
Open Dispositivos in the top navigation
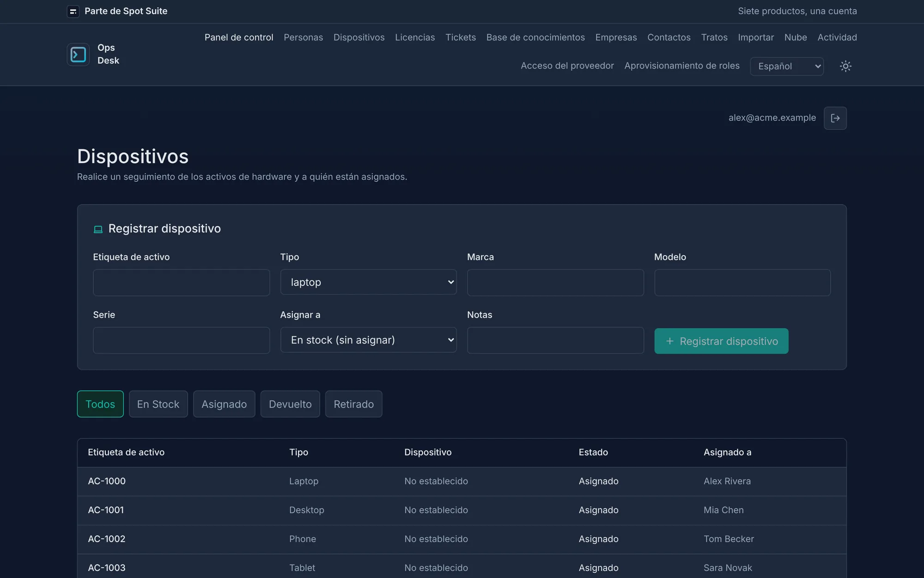(x=359, y=37)
